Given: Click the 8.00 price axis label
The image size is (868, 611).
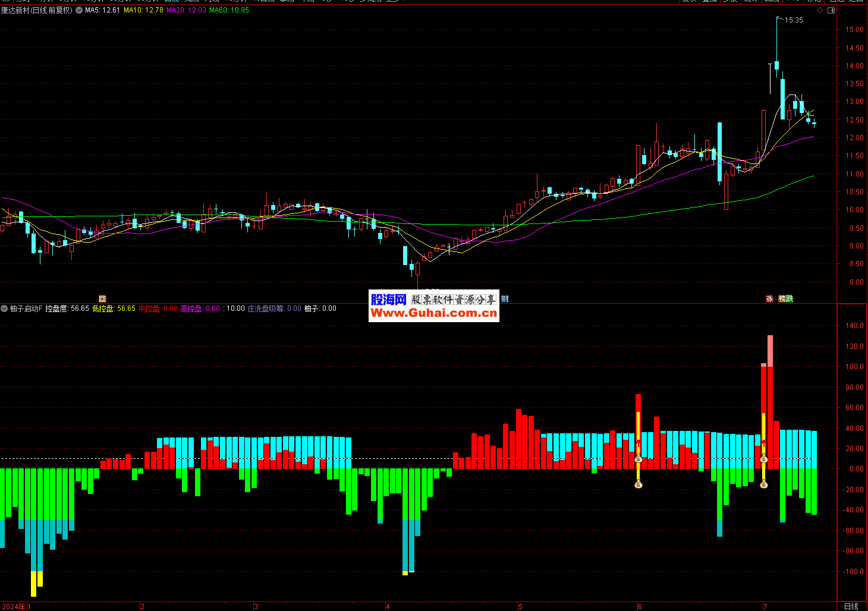Looking at the screenshot, I should tap(856, 282).
